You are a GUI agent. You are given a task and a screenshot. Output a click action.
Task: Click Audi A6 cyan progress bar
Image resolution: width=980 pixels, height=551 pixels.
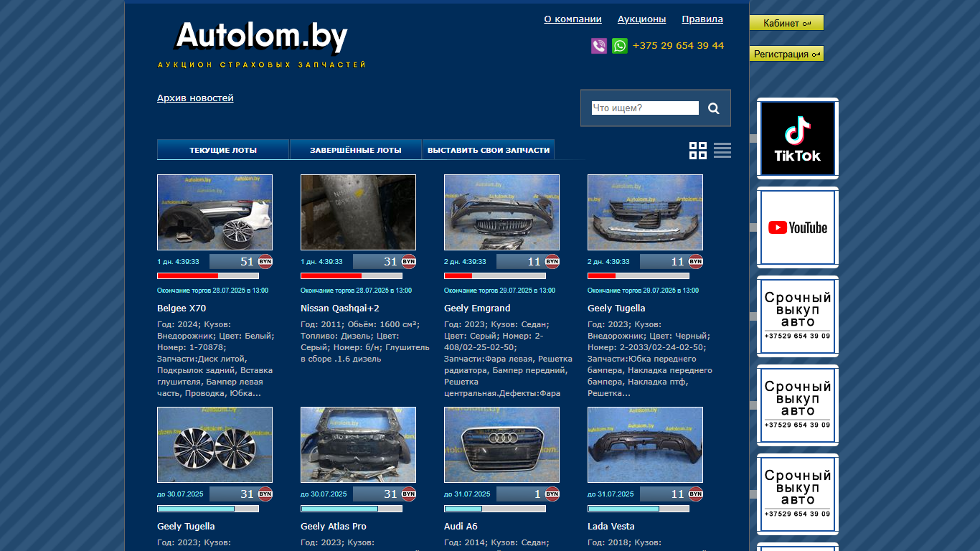coord(495,509)
